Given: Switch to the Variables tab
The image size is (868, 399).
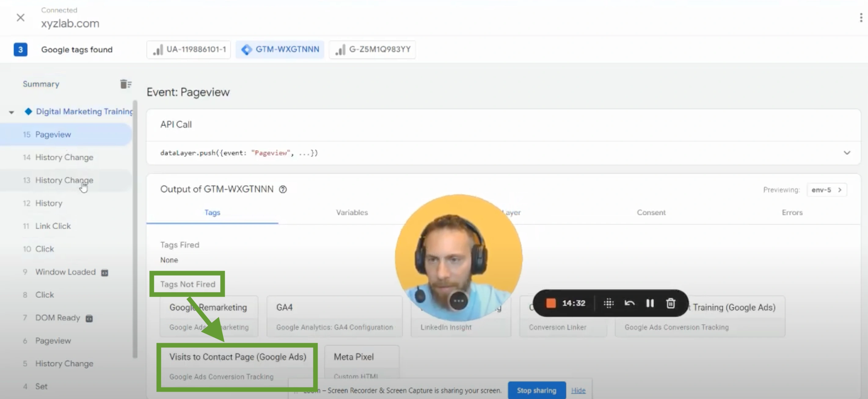Looking at the screenshot, I should [352, 213].
